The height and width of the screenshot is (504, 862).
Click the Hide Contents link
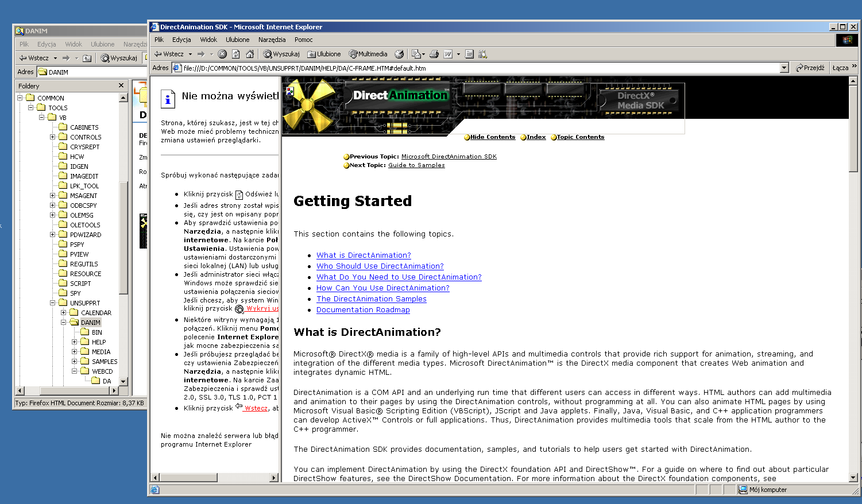pos(493,137)
